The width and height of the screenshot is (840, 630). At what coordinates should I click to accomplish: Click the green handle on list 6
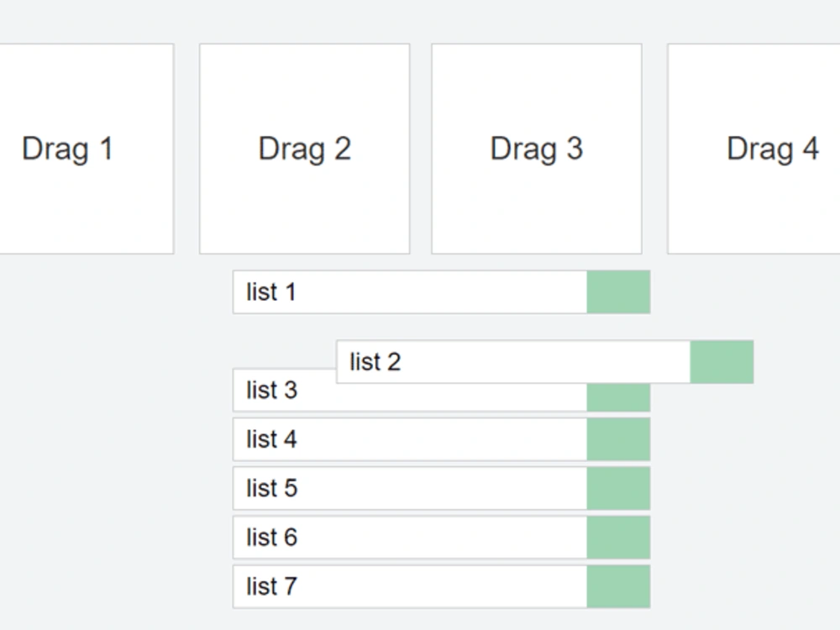[618, 538]
